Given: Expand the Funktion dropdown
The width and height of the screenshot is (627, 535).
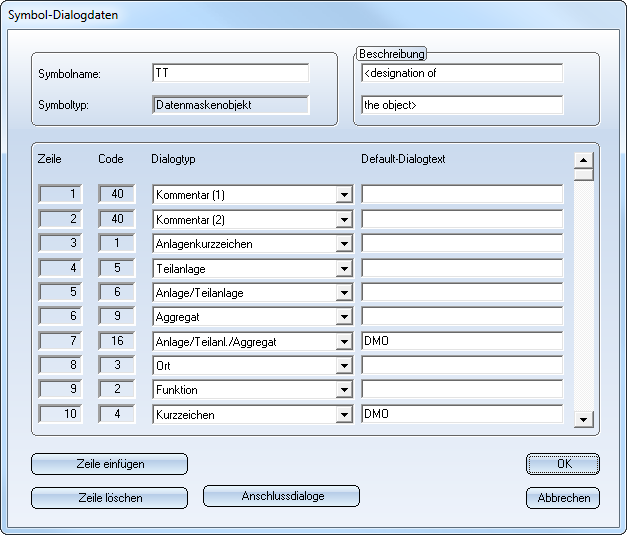Looking at the screenshot, I should click(x=344, y=390).
